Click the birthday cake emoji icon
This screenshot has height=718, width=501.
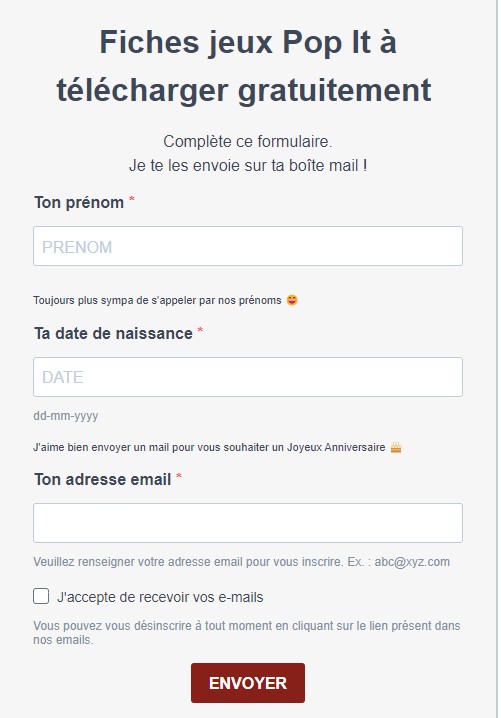[396, 447]
